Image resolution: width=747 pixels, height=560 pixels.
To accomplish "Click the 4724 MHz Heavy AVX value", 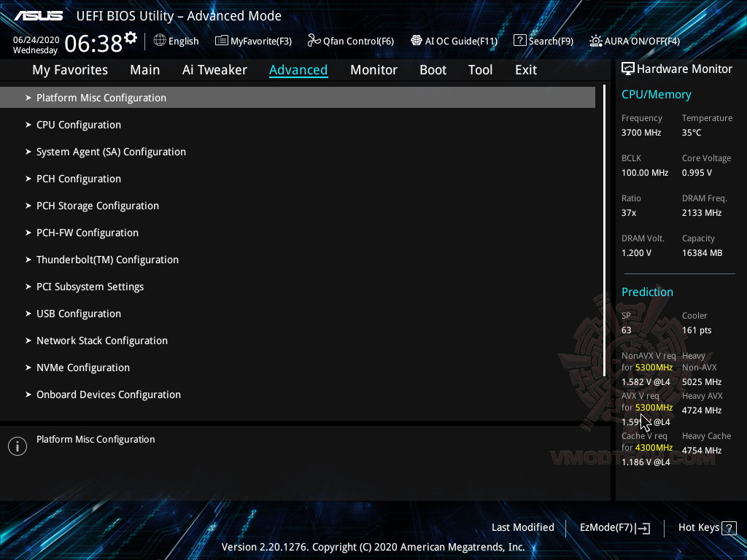I will 701,411.
